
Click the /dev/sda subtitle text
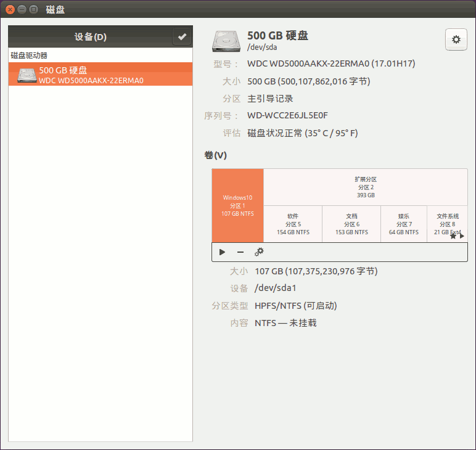(262, 47)
